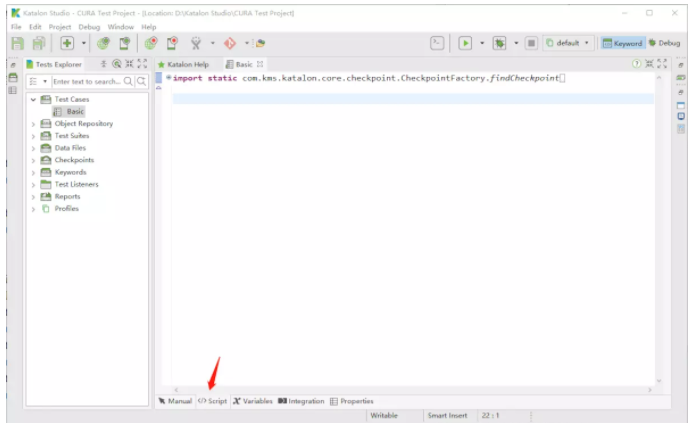Click the Enter text to search field
The image size is (697, 431).
[88, 81]
